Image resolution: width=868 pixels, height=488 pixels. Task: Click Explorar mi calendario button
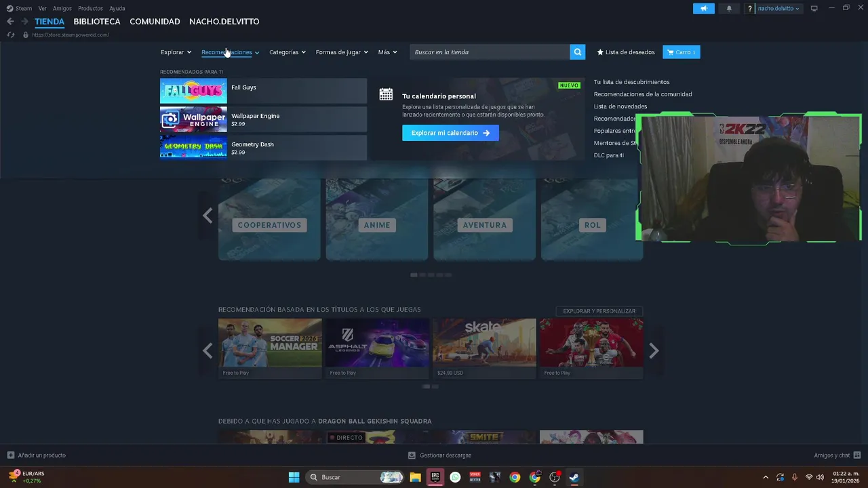[450, 133]
